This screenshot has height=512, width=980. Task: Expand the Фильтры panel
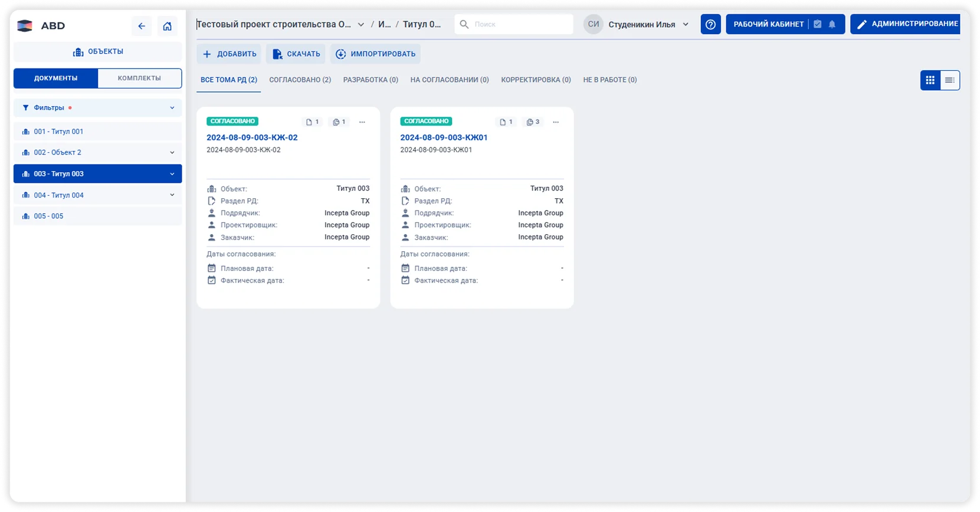tap(172, 108)
